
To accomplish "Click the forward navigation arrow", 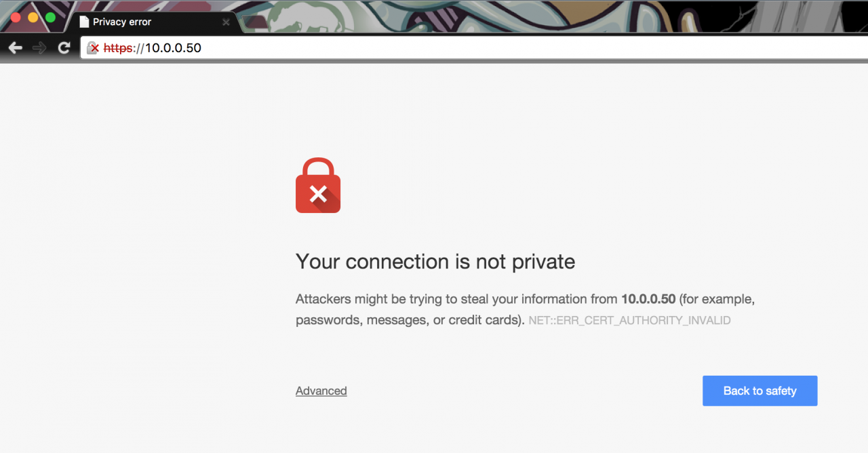I will [x=39, y=47].
